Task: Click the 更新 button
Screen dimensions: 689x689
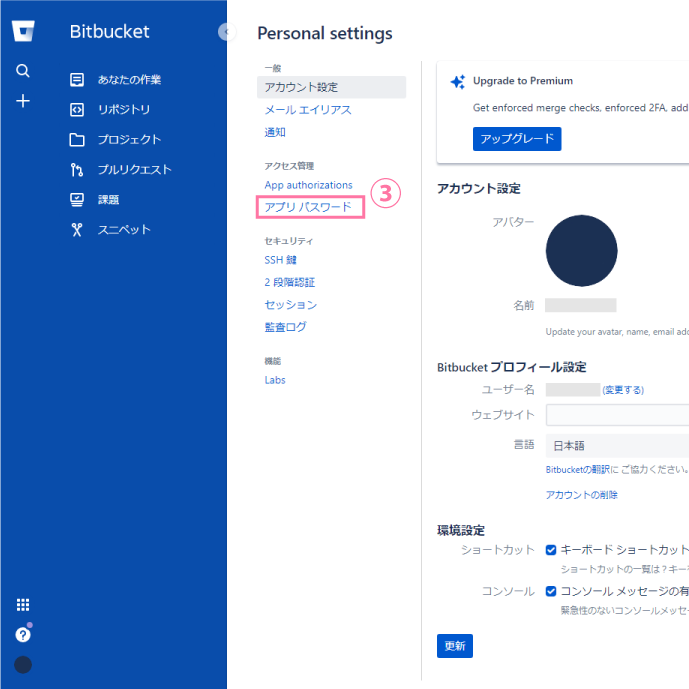Action: pos(455,646)
